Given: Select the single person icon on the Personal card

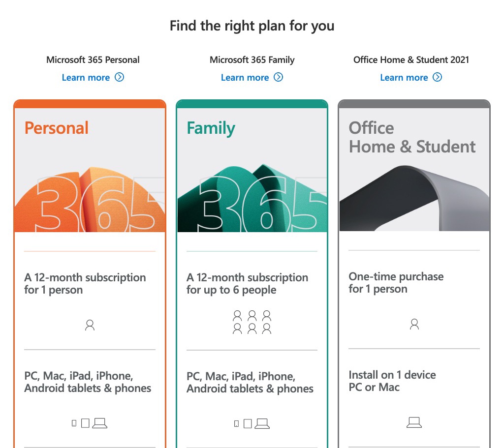Looking at the screenshot, I should (x=90, y=325).
